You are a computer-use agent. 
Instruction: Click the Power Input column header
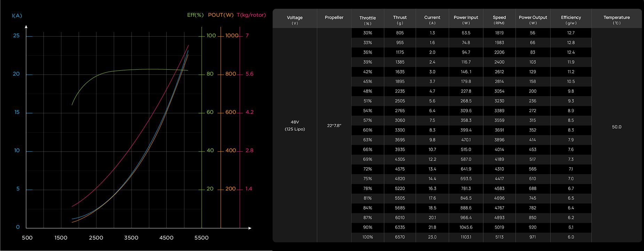[466, 19]
